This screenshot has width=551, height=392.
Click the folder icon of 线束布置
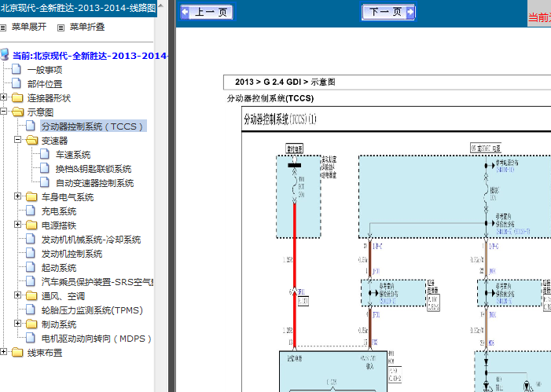pos(17,352)
